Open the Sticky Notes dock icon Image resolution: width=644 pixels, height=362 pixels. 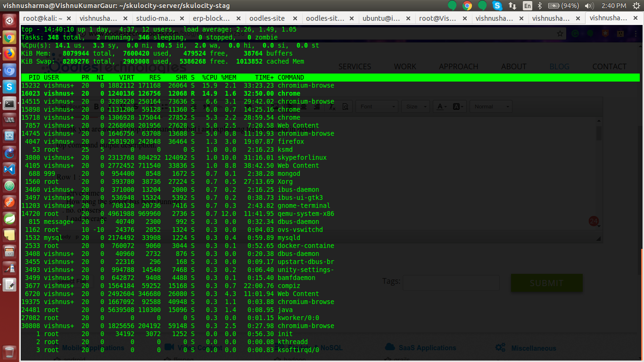click(x=9, y=235)
